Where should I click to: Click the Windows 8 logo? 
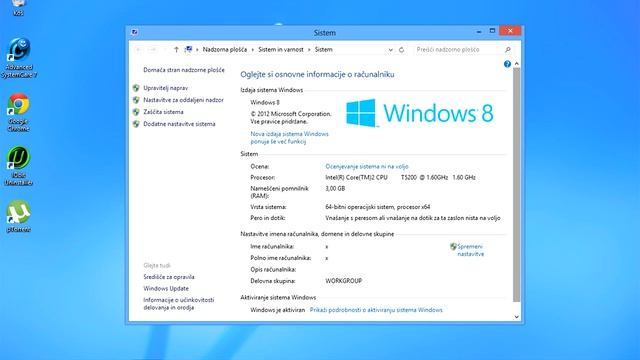coord(420,113)
